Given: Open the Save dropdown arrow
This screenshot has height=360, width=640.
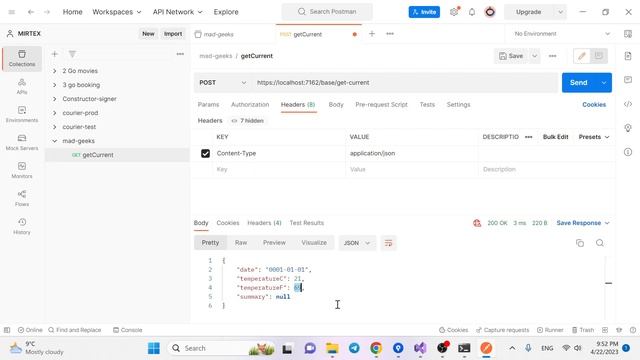Looking at the screenshot, I should coord(534,56).
